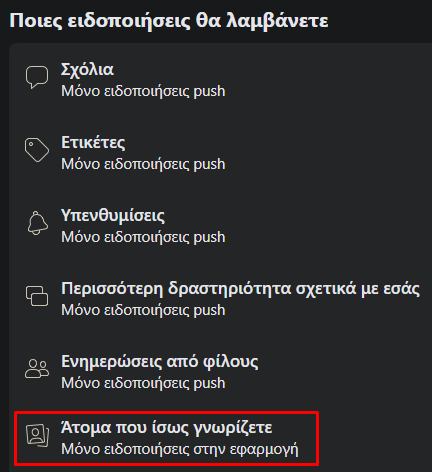Screen dimensions: 432x472
Task: Click the stacked windows icon for more activity
Action: tap(37, 296)
